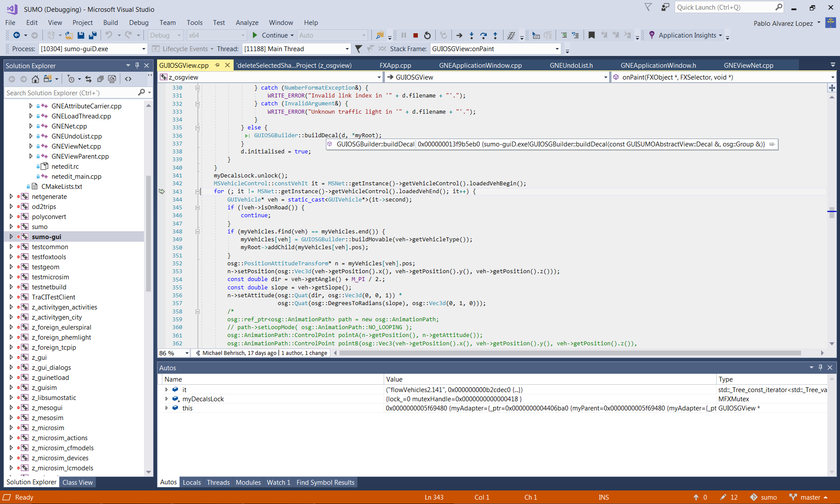The image size is (840, 504).
Task: Step Into with the downward arrow icon
Action: pyautogui.click(x=472, y=35)
